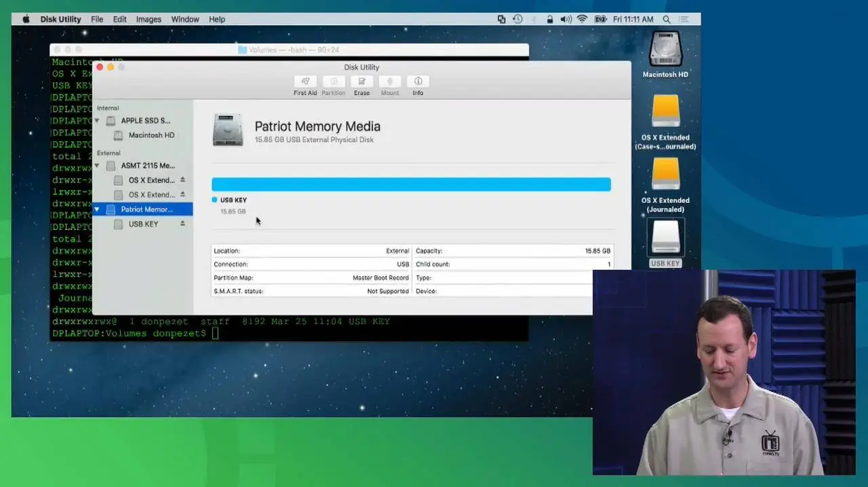Open the volume control in menu bar
The width and height of the screenshot is (868, 487).
pos(566,19)
